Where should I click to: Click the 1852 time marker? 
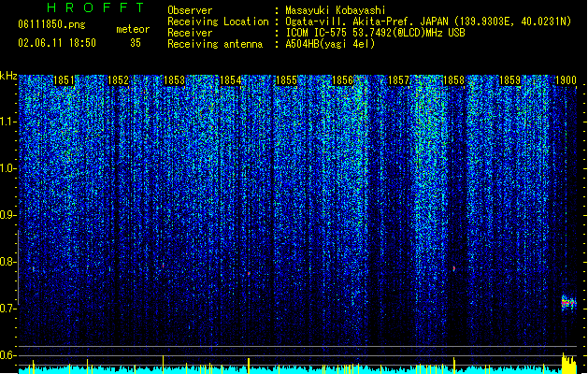(118, 80)
